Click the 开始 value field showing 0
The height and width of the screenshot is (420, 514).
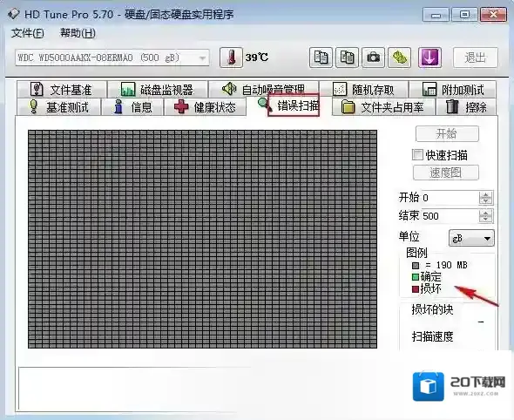click(450, 198)
